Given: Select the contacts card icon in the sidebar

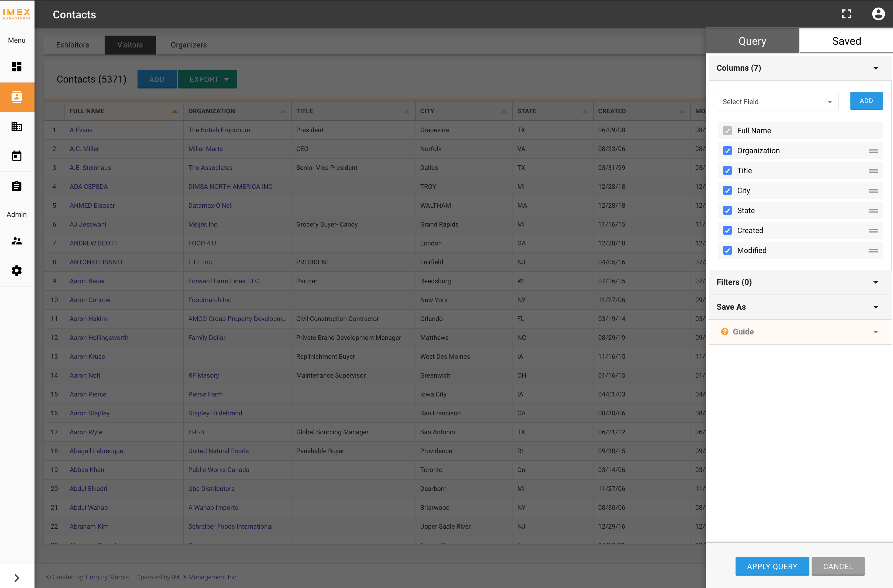Looking at the screenshot, I should (16, 97).
